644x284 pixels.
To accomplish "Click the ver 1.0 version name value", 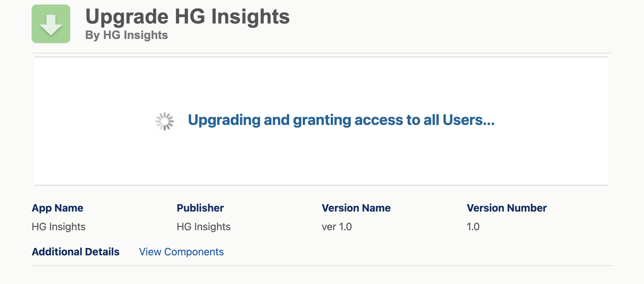I will 336,227.
